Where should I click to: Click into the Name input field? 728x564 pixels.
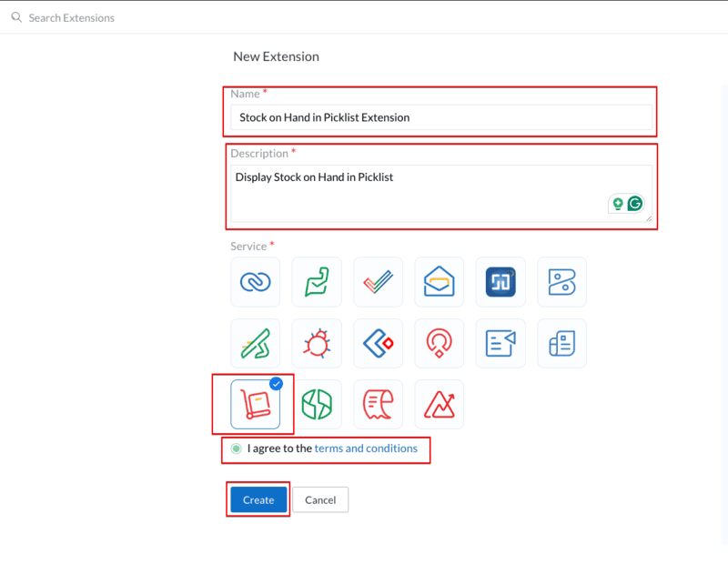441,117
